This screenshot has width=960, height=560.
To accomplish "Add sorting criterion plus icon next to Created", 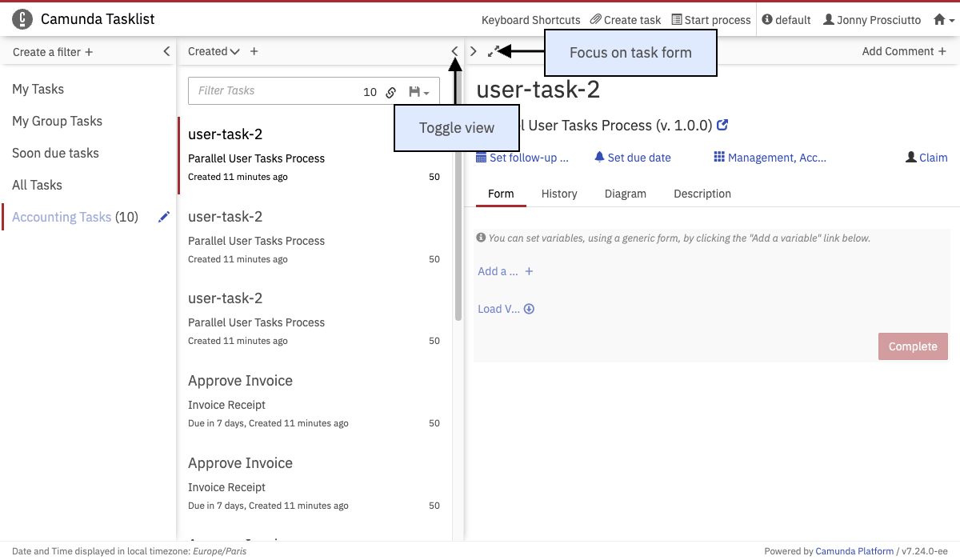I will 254,51.
